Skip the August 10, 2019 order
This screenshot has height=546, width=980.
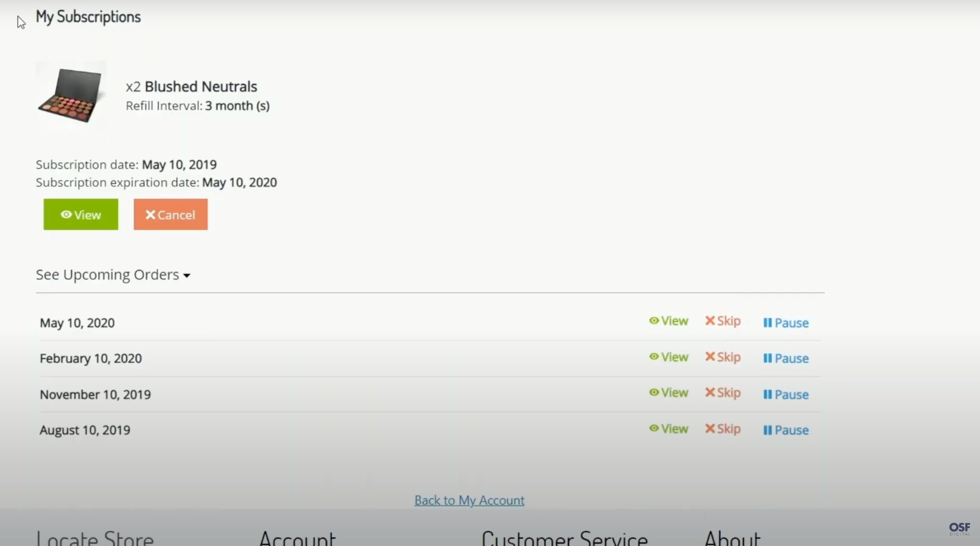(722, 429)
